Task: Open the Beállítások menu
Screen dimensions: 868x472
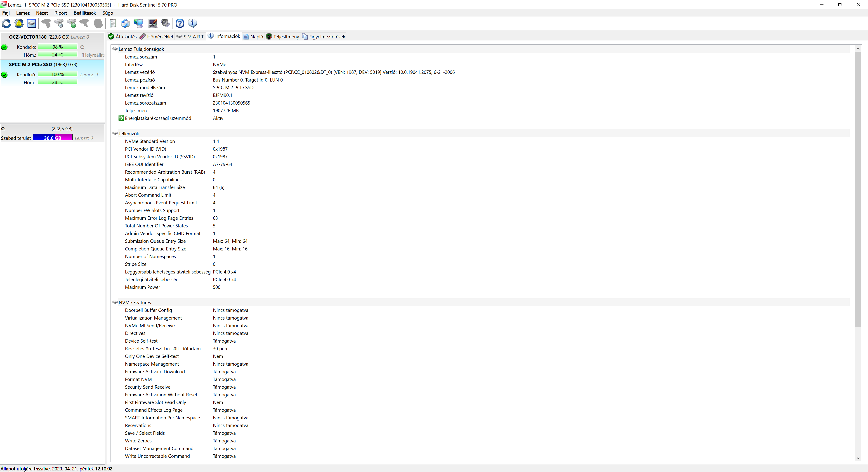Action: click(85, 13)
